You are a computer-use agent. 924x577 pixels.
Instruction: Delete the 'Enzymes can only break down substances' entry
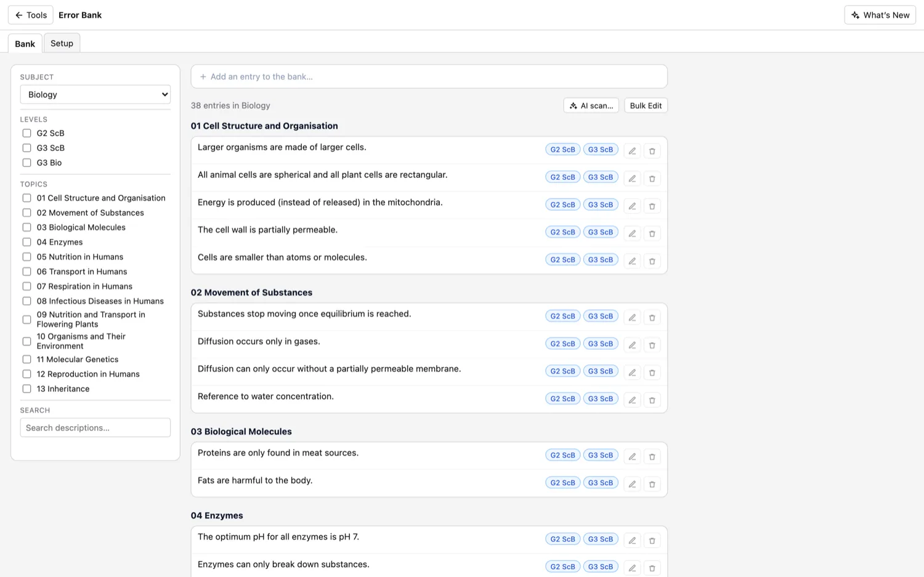tap(652, 568)
